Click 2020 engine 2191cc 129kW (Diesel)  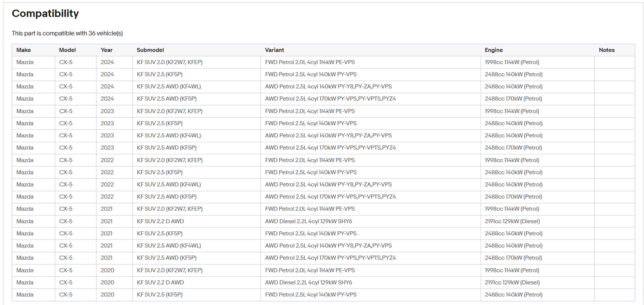click(512, 282)
